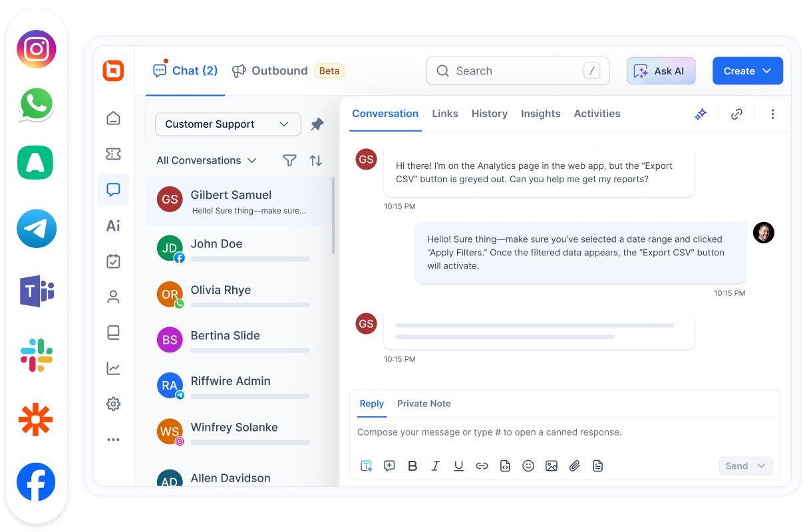This screenshot has height=532, width=805.
Task: Click the conversation list scrollbar
Action: tap(333, 216)
